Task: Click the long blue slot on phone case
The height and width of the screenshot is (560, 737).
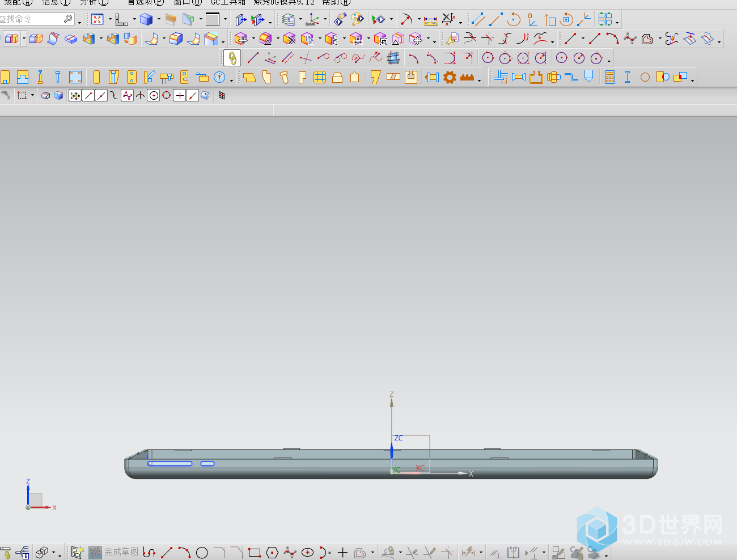Action: (170, 464)
